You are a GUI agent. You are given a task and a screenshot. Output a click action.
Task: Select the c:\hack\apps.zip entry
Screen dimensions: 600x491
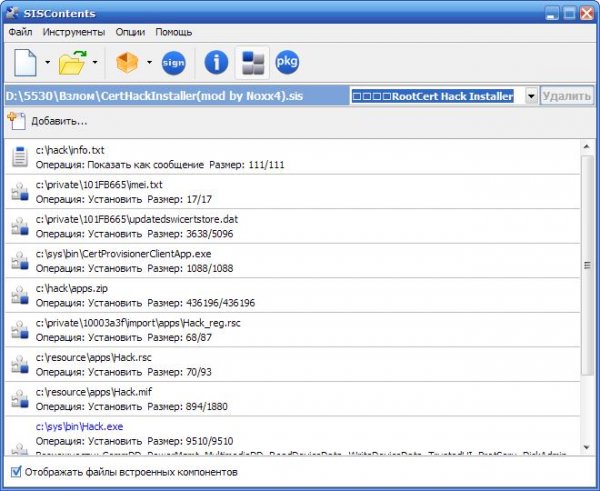coord(292,295)
